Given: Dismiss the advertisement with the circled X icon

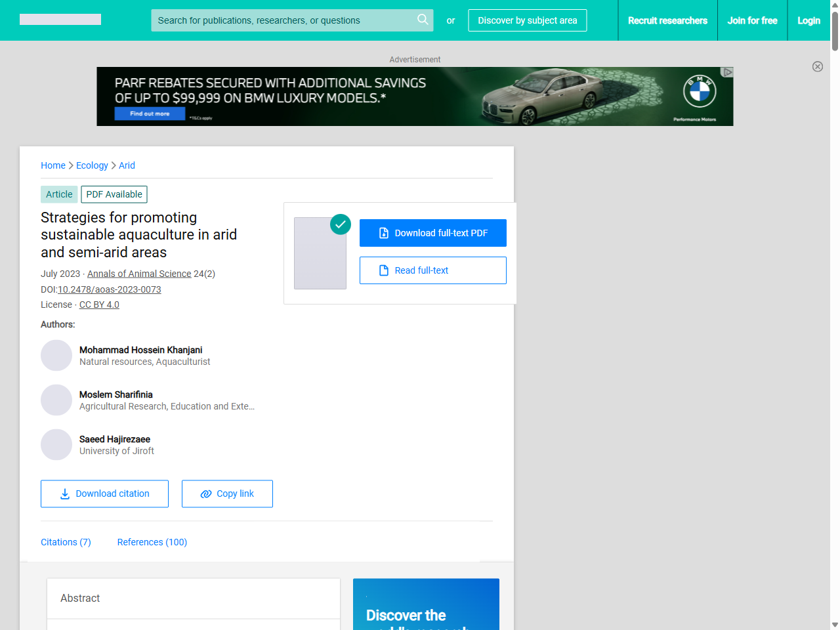Looking at the screenshot, I should coord(818,66).
